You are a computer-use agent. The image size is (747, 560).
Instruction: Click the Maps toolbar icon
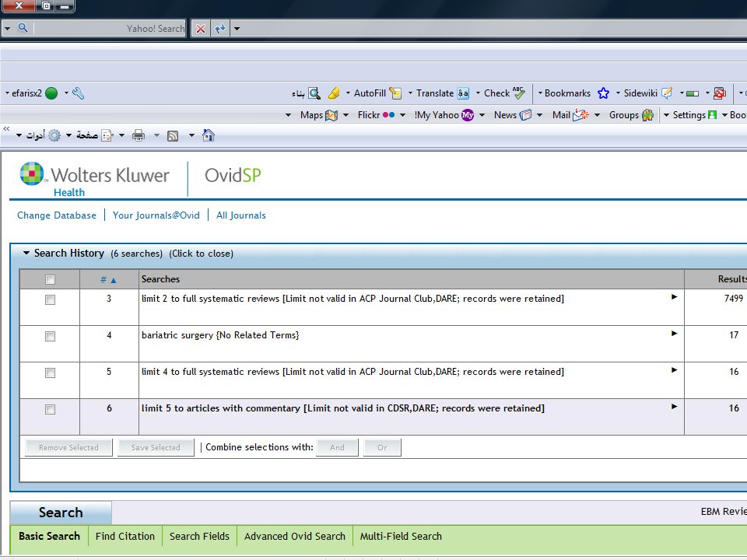click(331, 115)
